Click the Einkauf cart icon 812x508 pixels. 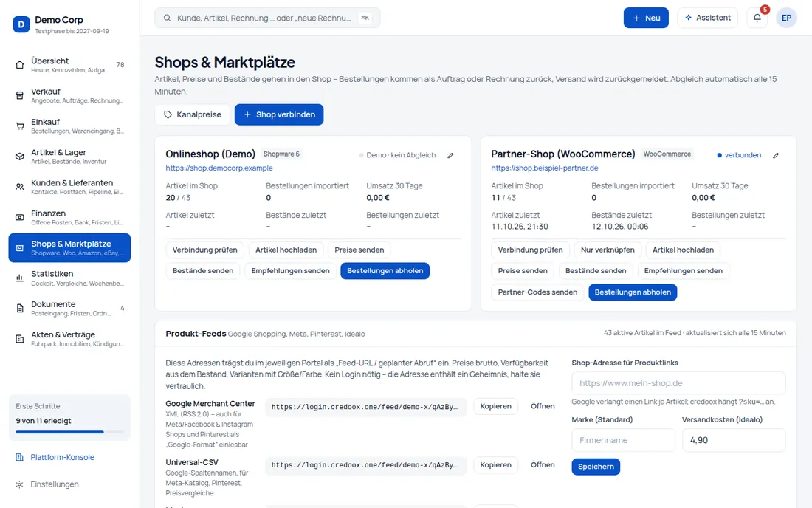coord(20,126)
